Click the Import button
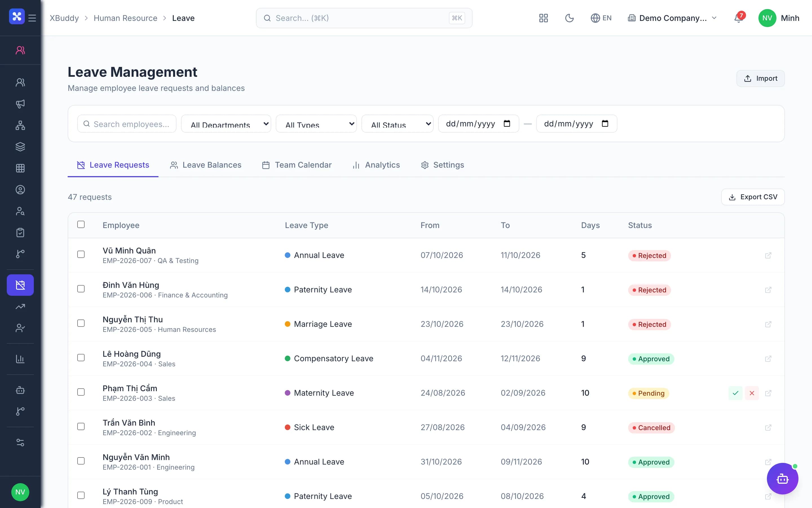This screenshot has width=812, height=508. [x=760, y=78]
